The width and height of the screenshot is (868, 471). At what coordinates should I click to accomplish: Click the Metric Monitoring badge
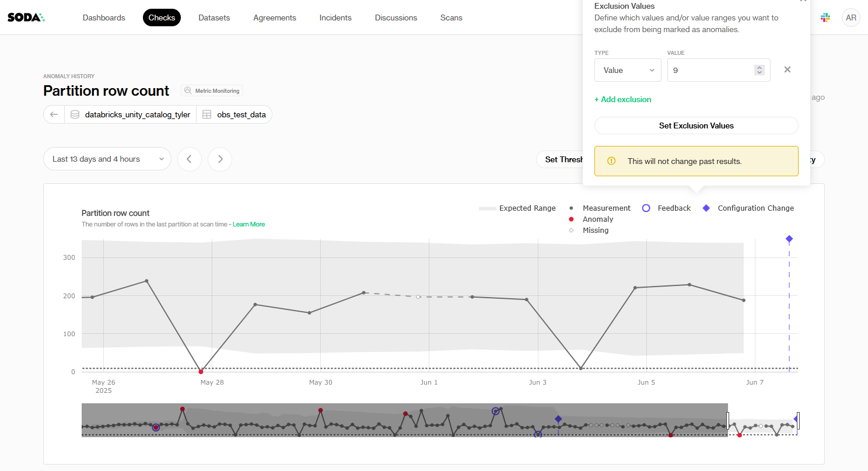pos(212,91)
